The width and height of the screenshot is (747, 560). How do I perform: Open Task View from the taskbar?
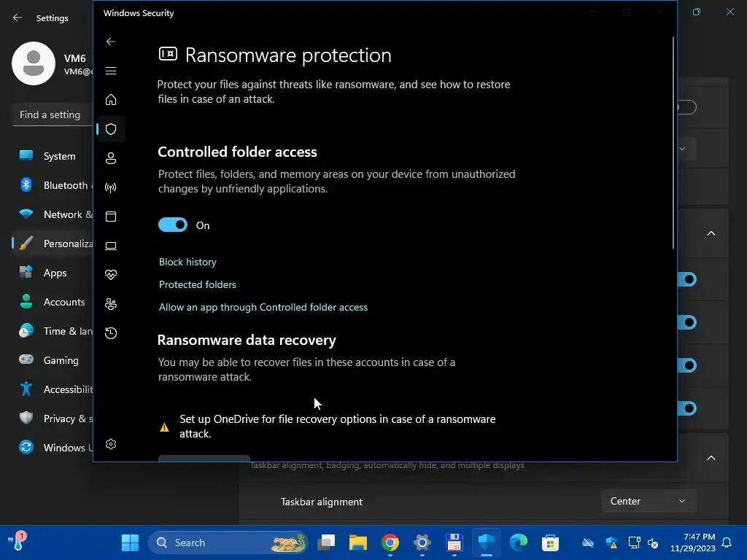tap(326, 542)
